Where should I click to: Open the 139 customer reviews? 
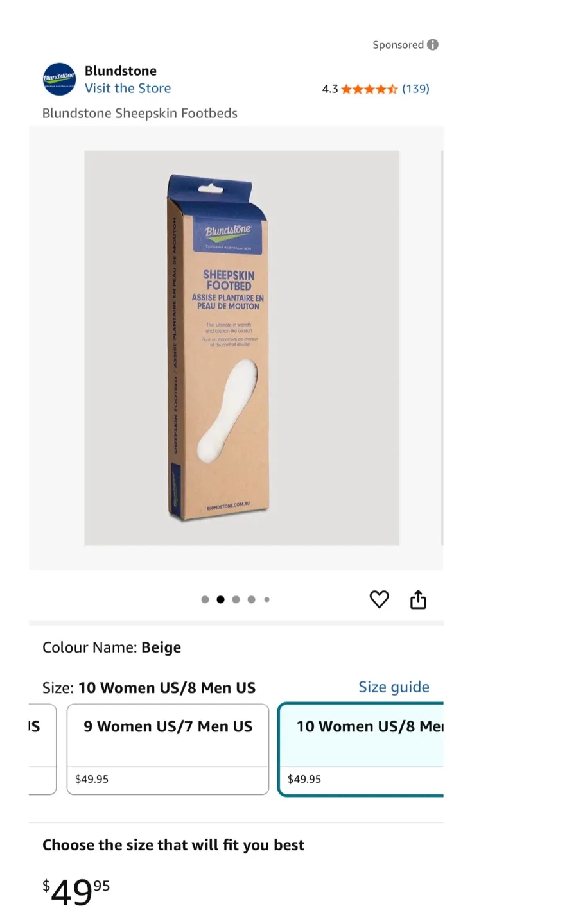[415, 89]
